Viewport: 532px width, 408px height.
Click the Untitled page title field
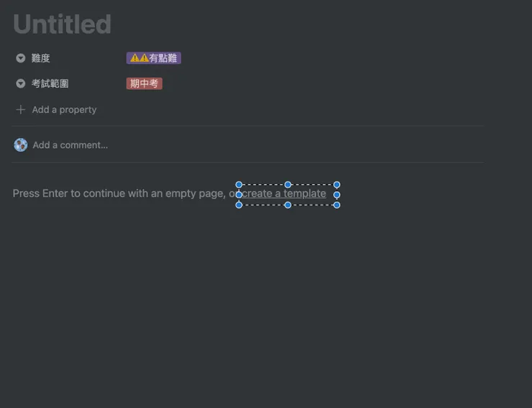[x=63, y=24]
